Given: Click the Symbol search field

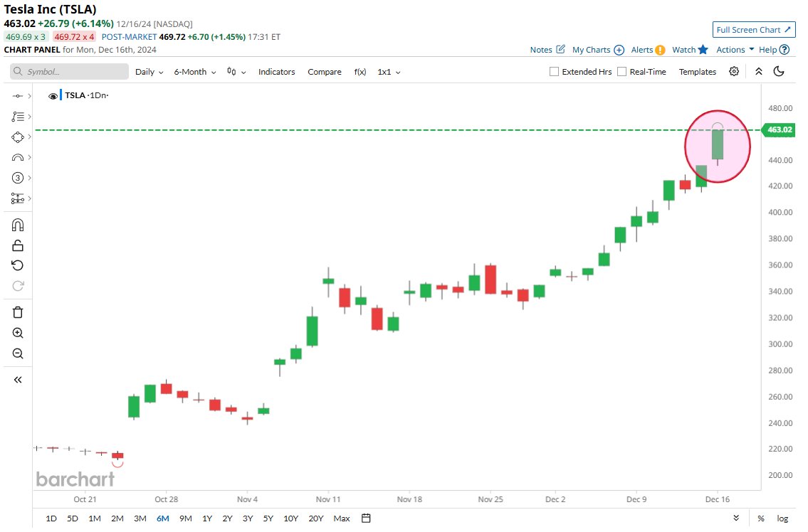Looking at the screenshot, I should click(x=69, y=72).
